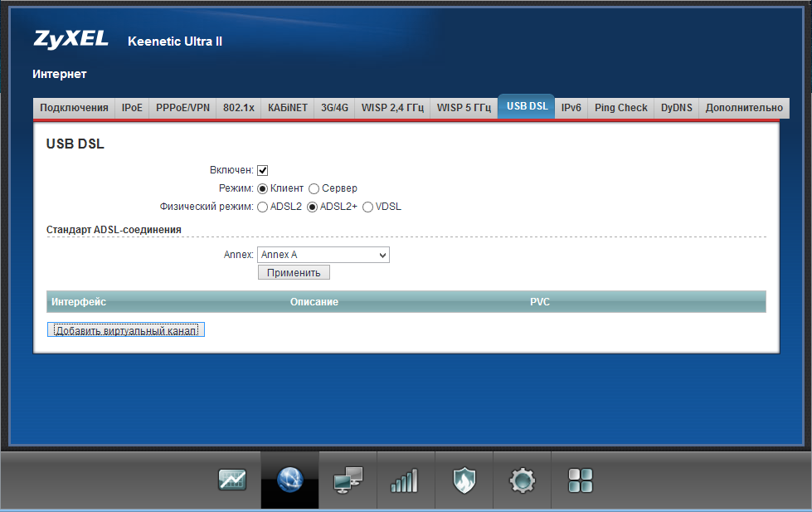Open the Wi-Fi signal bars icon
This screenshot has width=812, height=512.
click(405, 480)
